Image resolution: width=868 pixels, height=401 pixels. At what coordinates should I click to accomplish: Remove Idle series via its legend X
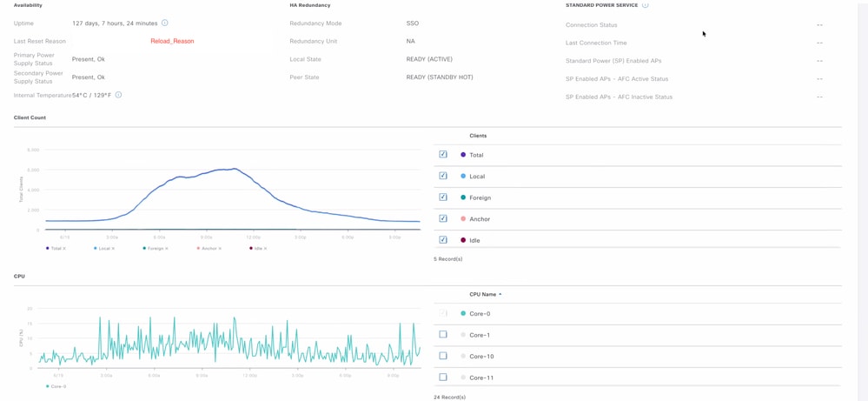pyautogui.click(x=265, y=249)
